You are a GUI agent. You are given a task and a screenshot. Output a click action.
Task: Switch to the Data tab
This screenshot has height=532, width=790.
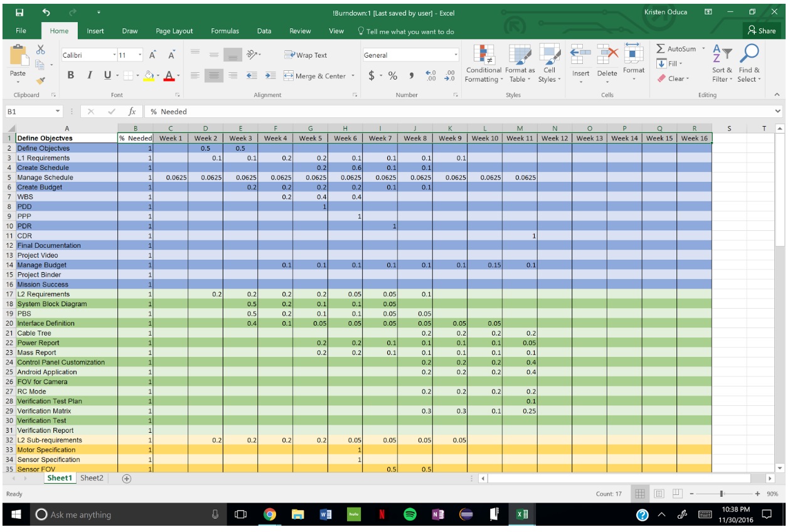coord(264,31)
